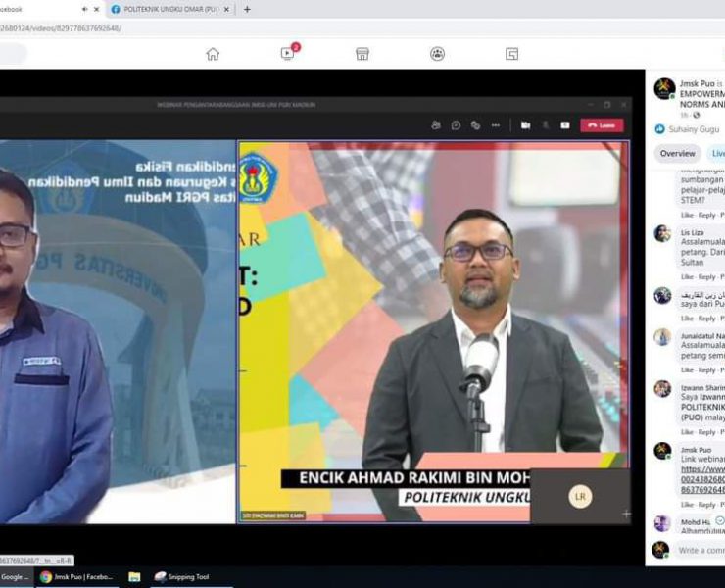Reply to Izwann's comment
The height and width of the screenshot is (588, 725).
pos(706,432)
